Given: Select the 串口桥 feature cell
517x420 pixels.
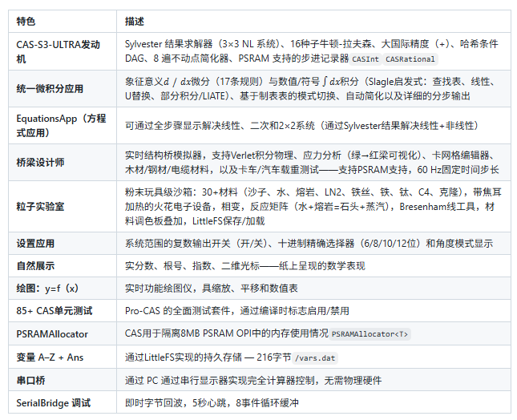Looking at the screenshot, I should 31,380.
